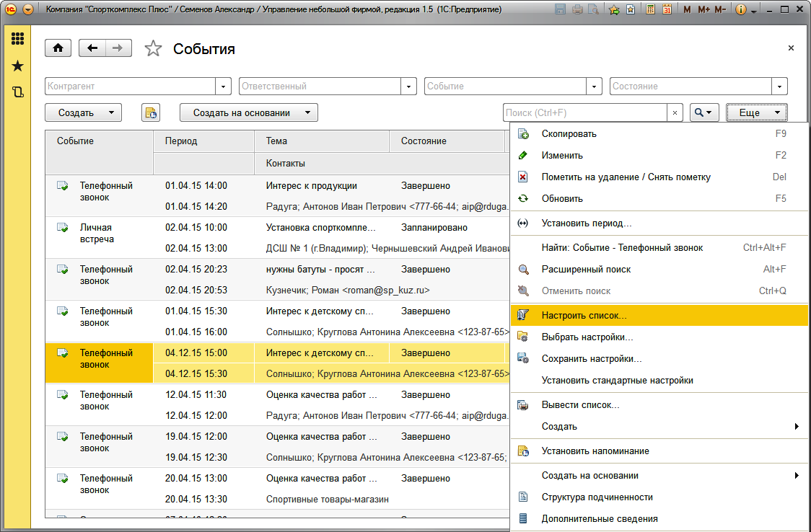Click the Еще button
This screenshot has width=811, height=532.
pos(755,112)
